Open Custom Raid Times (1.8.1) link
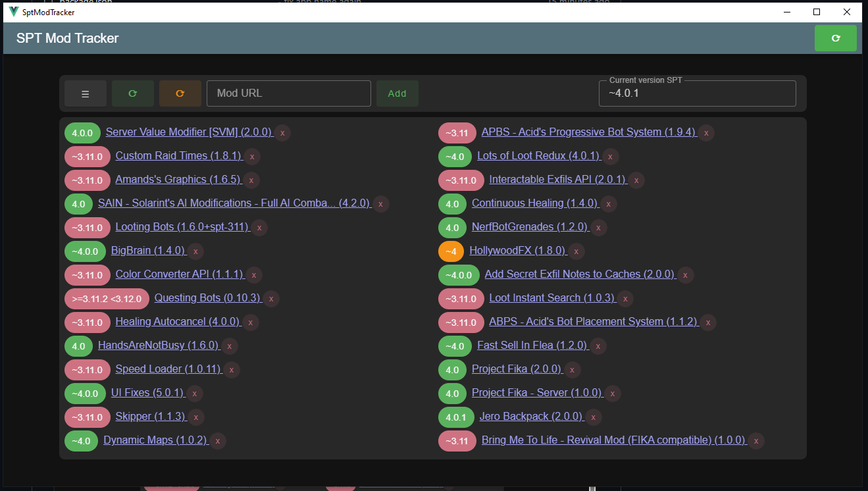Screen dimensions: 868x491 179,155
